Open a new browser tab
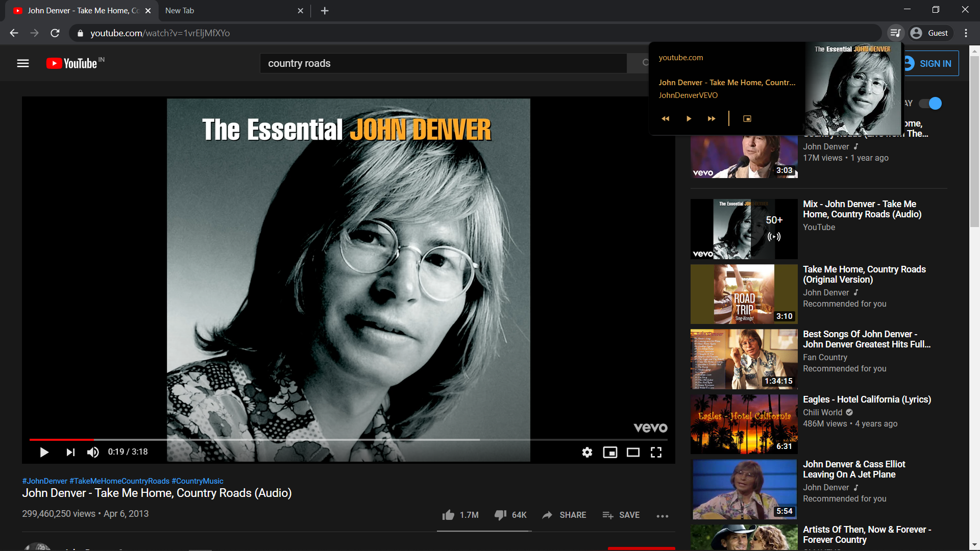This screenshot has width=980, height=551. coord(325,11)
